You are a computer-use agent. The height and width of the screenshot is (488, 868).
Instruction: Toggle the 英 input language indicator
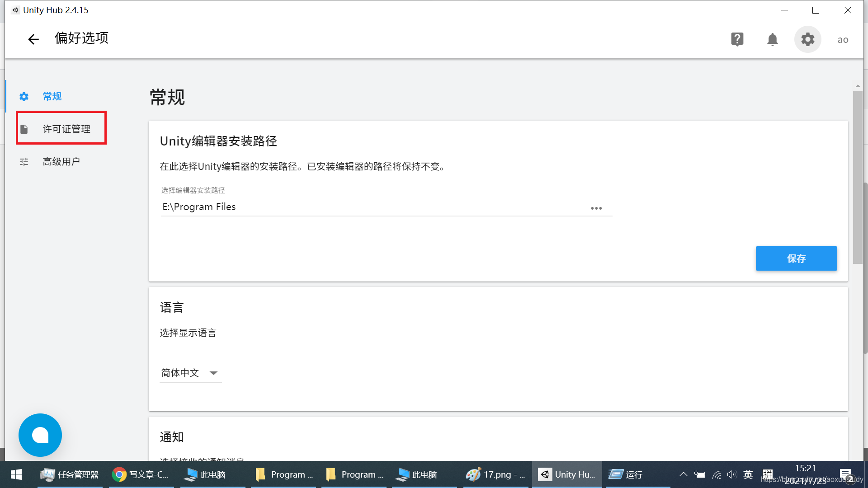pos(748,474)
